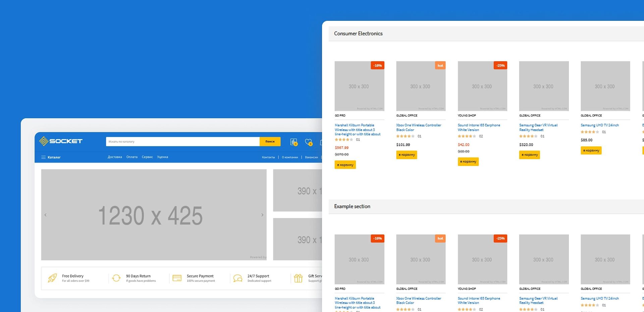Go to the previous banner slide
The image size is (644, 312).
click(x=46, y=215)
